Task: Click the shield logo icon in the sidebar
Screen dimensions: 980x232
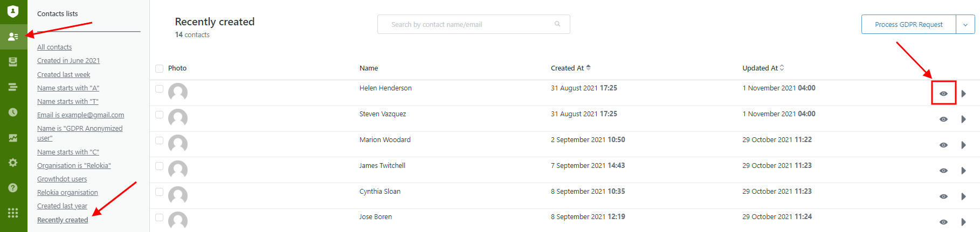Action: click(x=13, y=11)
